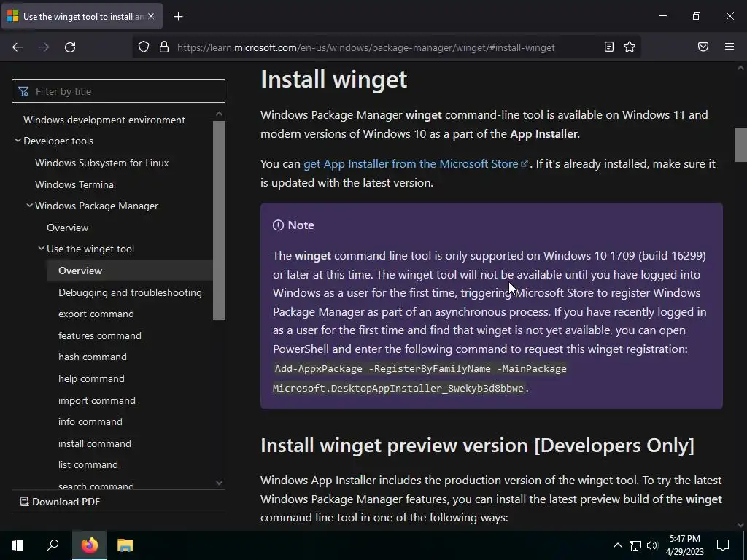Open the tracking protection shield icon
747x560 pixels.
pyautogui.click(x=144, y=47)
